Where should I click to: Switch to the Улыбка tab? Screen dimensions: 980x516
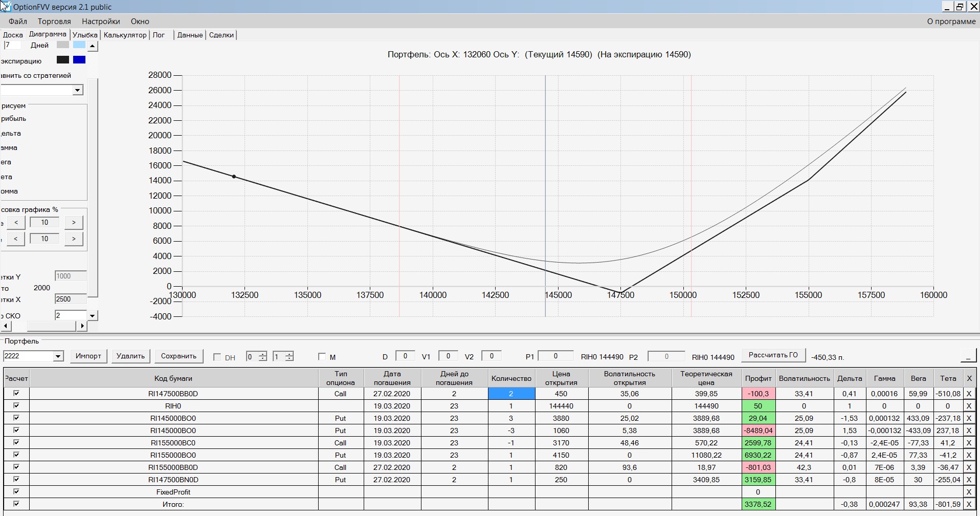coord(85,35)
